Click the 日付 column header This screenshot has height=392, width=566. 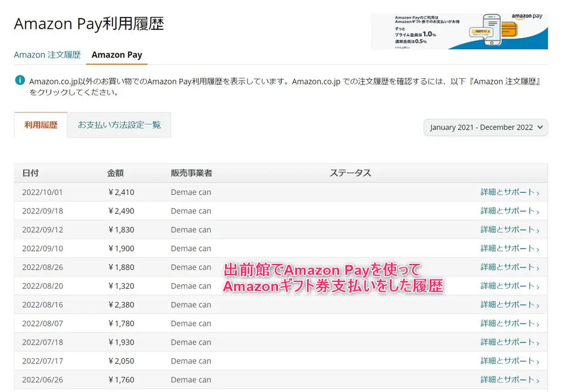[30, 173]
